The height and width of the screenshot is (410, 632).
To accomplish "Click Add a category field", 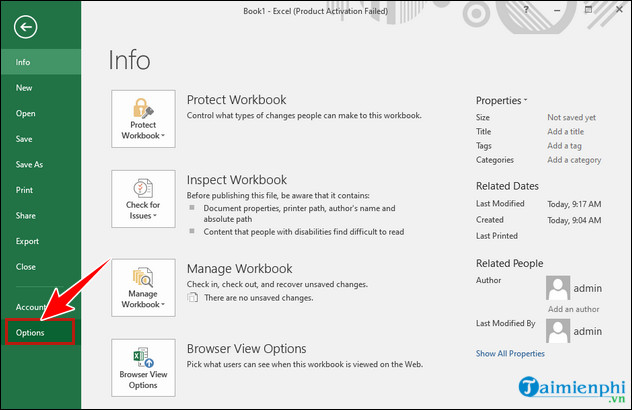I will tap(574, 160).
